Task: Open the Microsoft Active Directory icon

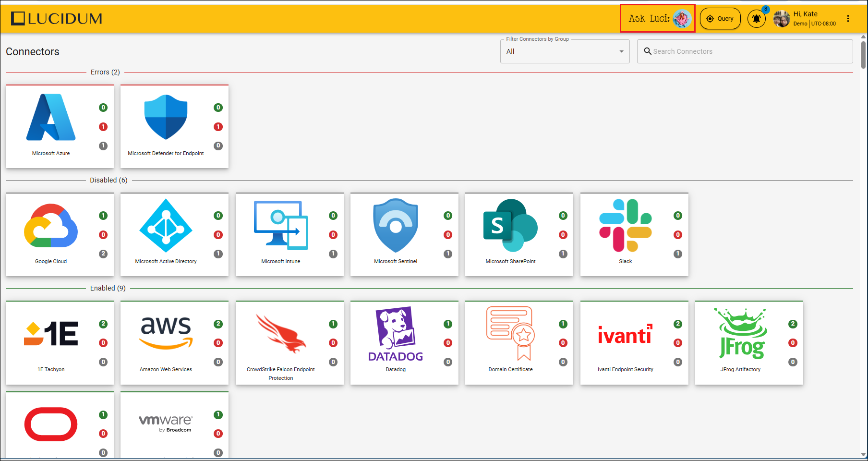Action: pyautogui.click(x=166, y=226)
